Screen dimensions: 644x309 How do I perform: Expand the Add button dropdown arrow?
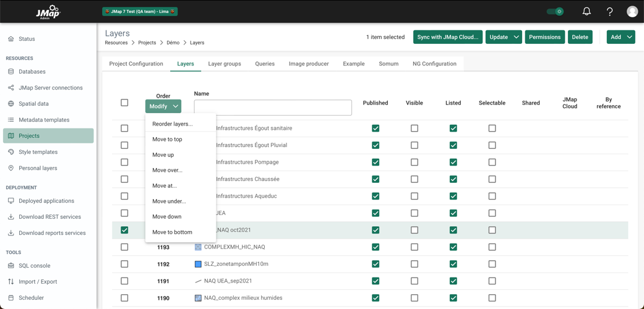pos(629,37)
